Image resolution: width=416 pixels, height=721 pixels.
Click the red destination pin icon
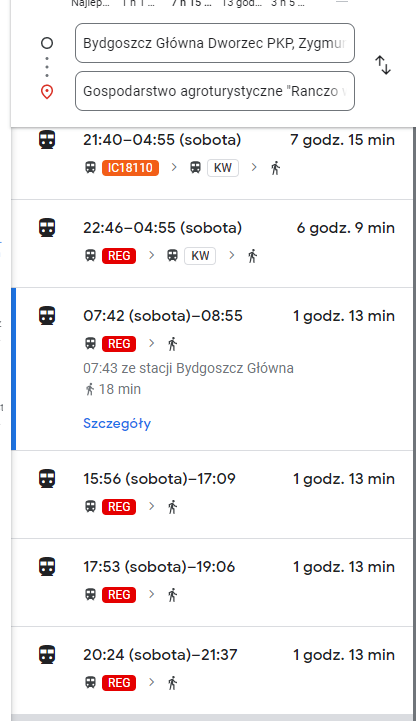[47, 92]
